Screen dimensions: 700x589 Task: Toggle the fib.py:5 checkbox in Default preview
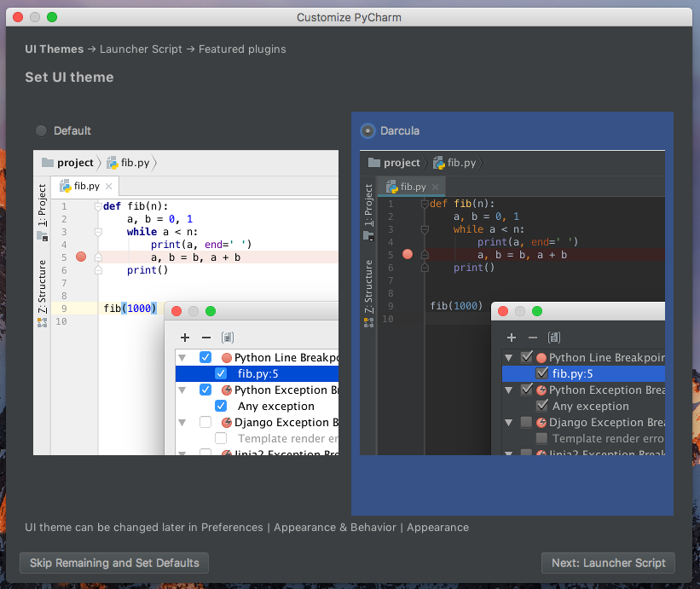[x=221, y=373]
